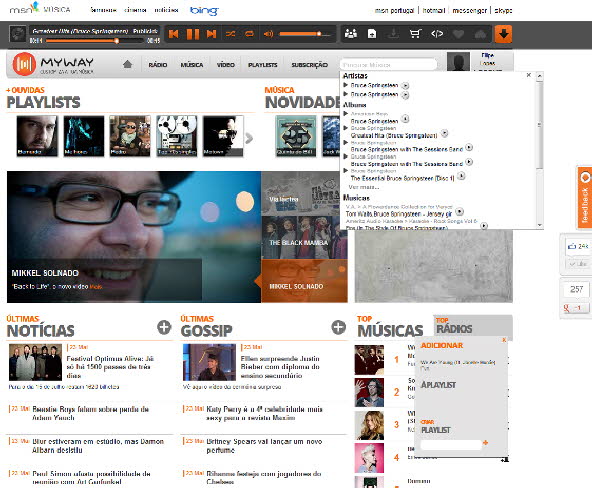Play first Bruce Springsteen artist result
Screen dimensions: 592x488
click(405, 86)
